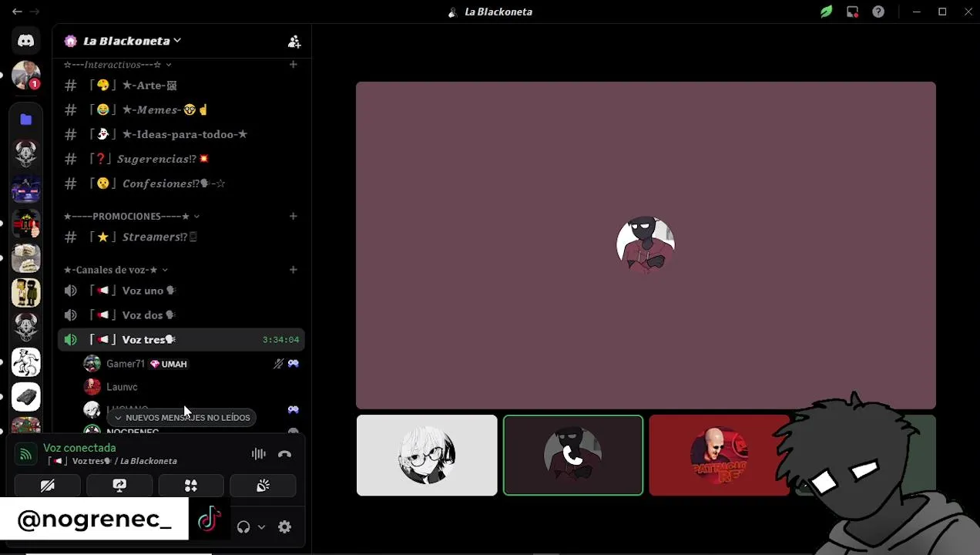Click the muted microphone icon beside Gamer71

(x=278, y=364)
